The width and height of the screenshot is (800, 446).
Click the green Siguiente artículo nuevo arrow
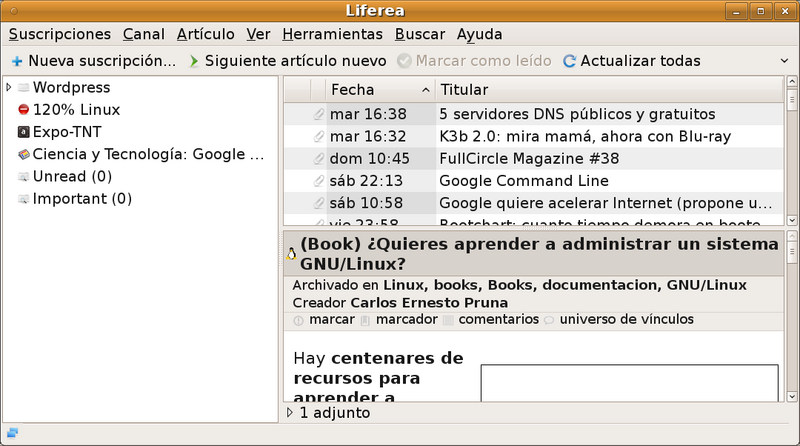click(x=194, y=61)
